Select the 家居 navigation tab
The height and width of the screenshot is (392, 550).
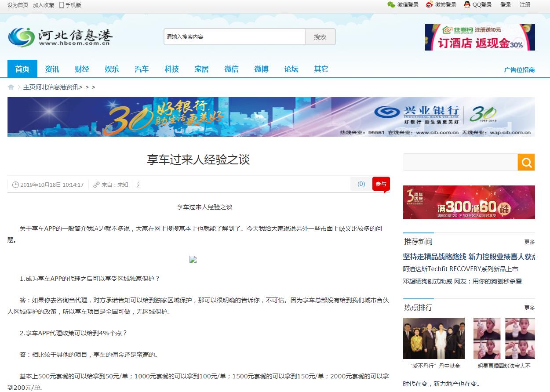tap(202, 69)
